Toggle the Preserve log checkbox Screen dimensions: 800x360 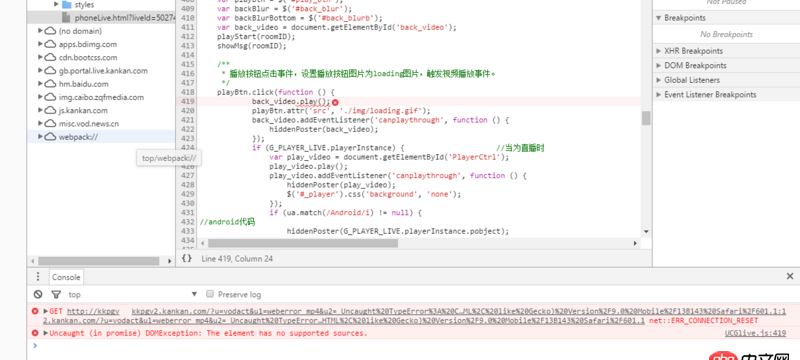coord(209,294)
